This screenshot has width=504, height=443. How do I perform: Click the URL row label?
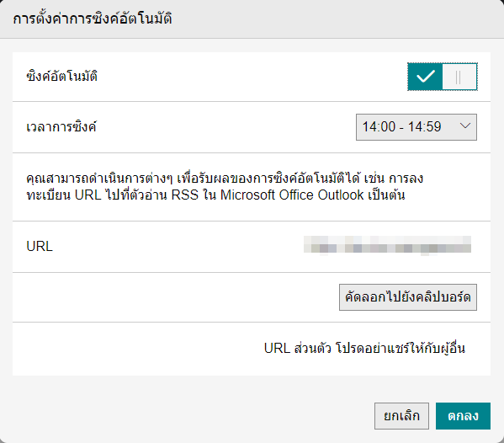click(x=40, y=247)
